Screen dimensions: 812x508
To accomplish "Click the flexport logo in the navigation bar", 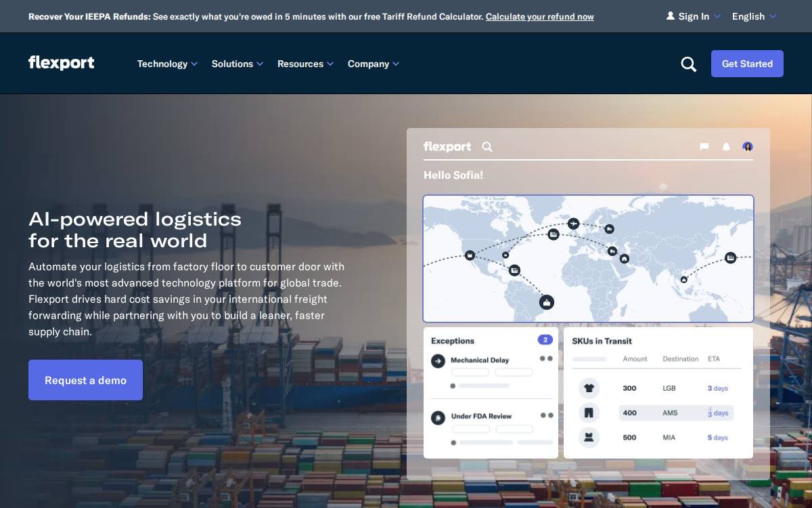I will tap(62, 63).
